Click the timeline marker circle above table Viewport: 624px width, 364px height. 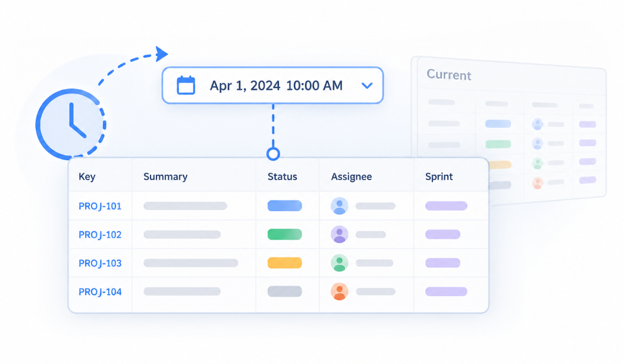(273, 154)
